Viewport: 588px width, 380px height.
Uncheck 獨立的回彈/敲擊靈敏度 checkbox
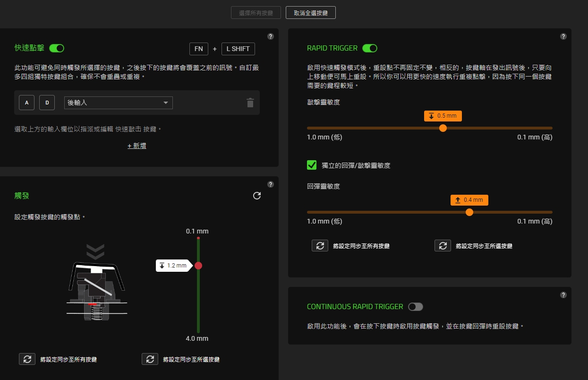click(x=311, y=165)
